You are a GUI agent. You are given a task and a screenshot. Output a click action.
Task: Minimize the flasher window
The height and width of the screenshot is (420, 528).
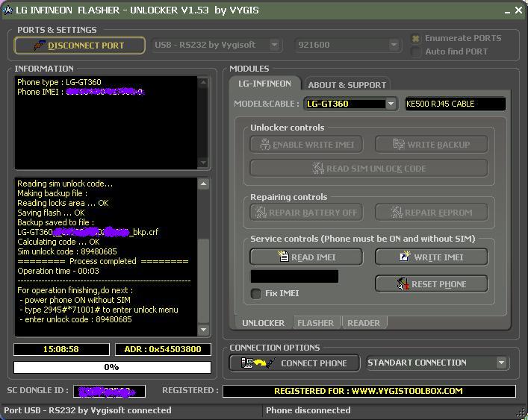(x=507, y=11)
